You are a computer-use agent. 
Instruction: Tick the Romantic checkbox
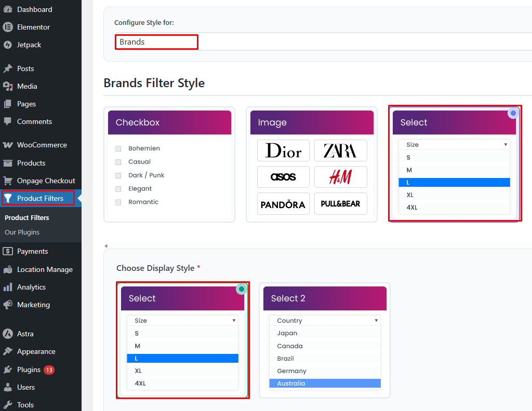pyautogui.click(x=118, y=202)
